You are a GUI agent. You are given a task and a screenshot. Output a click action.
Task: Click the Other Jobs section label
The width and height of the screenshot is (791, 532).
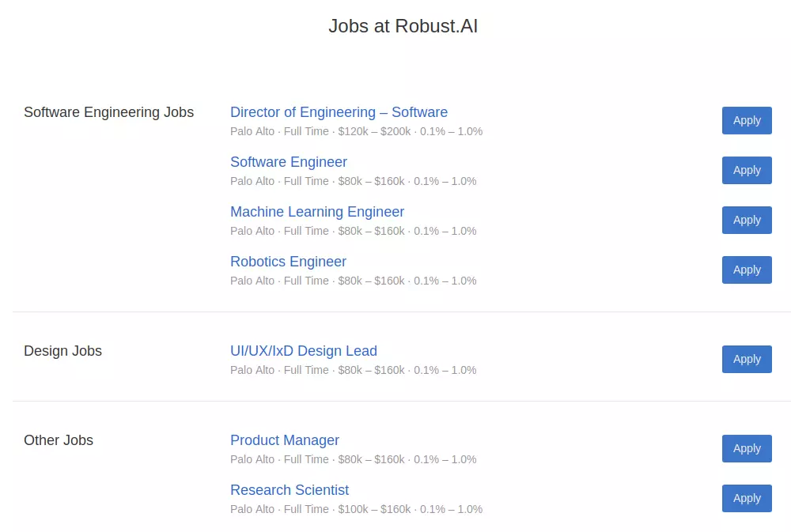point(59,440)
